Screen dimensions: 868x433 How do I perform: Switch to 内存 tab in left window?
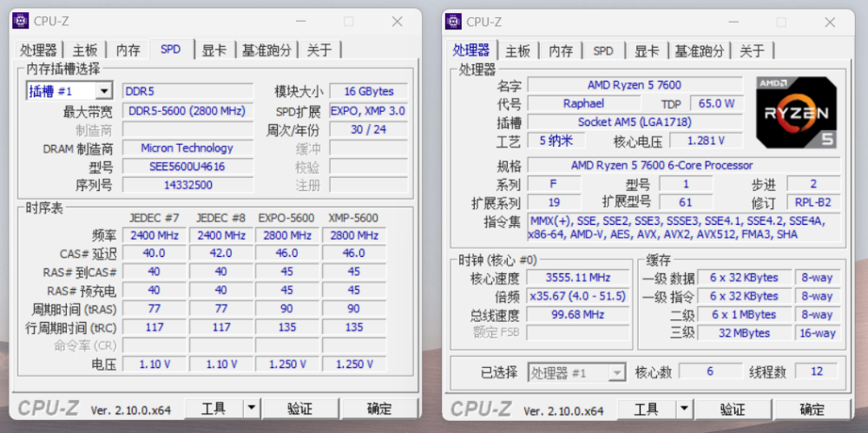pyautogui.click(x=128, y=50)
